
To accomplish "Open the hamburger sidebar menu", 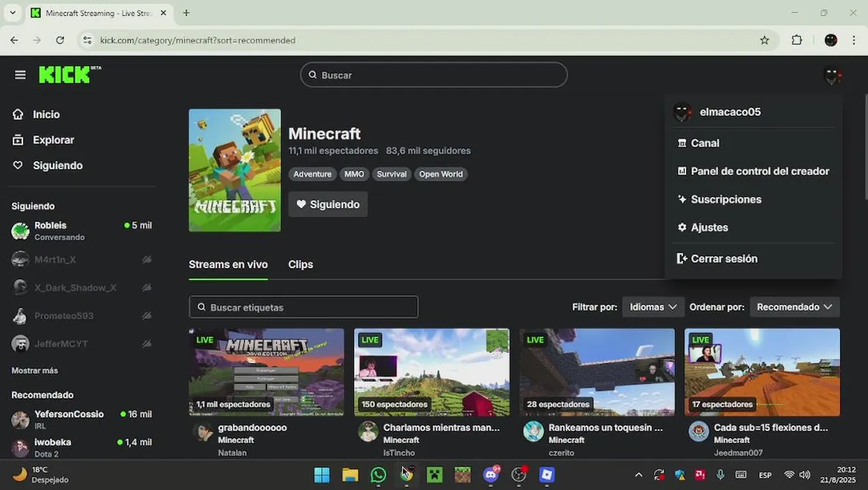I will coord(20,75).
